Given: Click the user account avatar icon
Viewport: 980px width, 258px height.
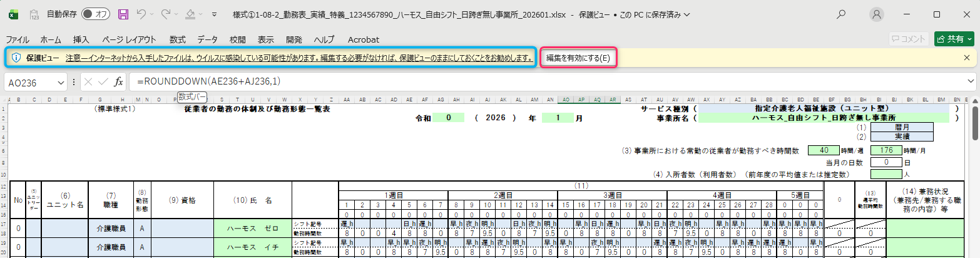Looking at the screenshot, I should tap(877, 14).
